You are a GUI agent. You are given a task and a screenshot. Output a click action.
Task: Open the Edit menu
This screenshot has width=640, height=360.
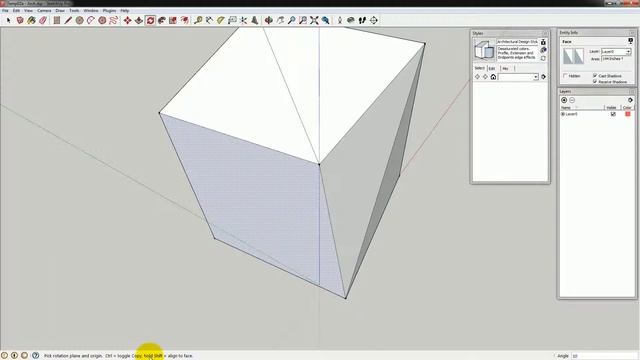(x=16, y=11)
